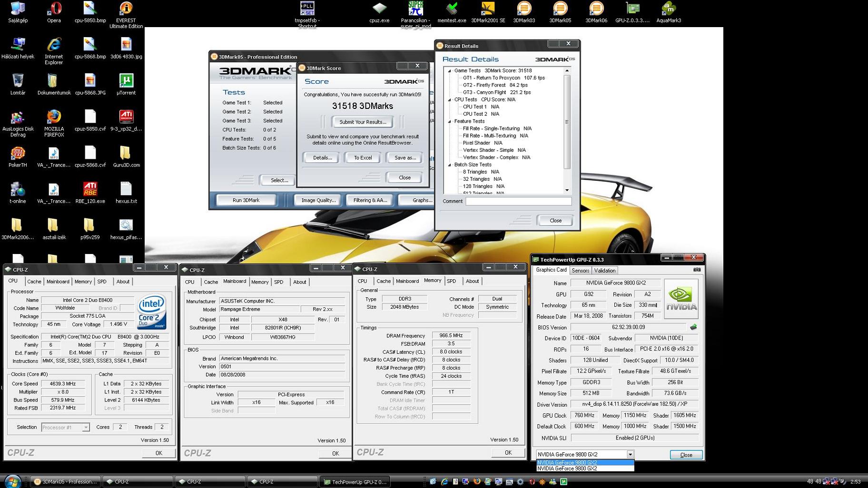The width and height of the screenshot is (868, 488).
Task: Click the taskbar clock showing 2:53
Action: pyautogui.click(x=855, y=481)
